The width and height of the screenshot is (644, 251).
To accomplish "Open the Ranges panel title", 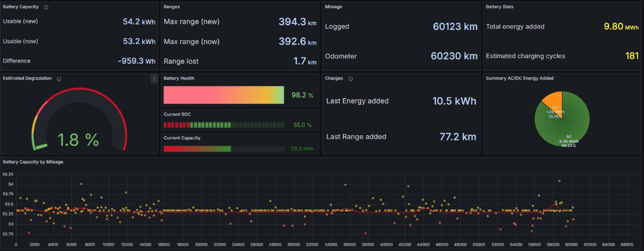I will (x=172, y=7).
